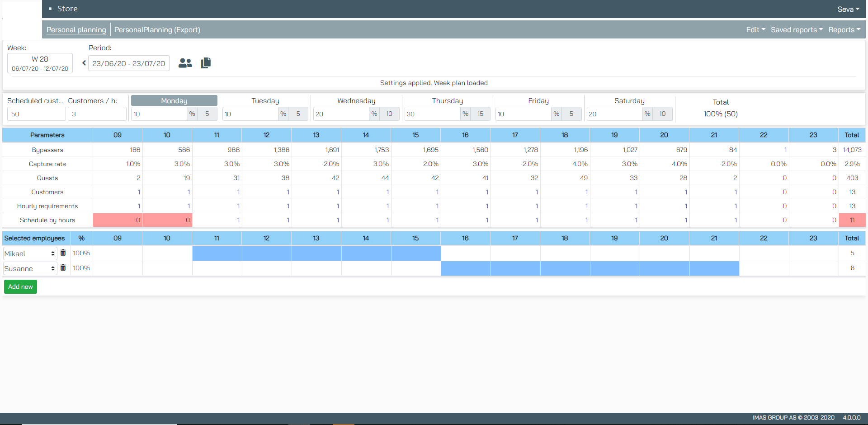
Task: Toggle Susanne's 15 o'clock schedule cell
Action: point(415,268)
